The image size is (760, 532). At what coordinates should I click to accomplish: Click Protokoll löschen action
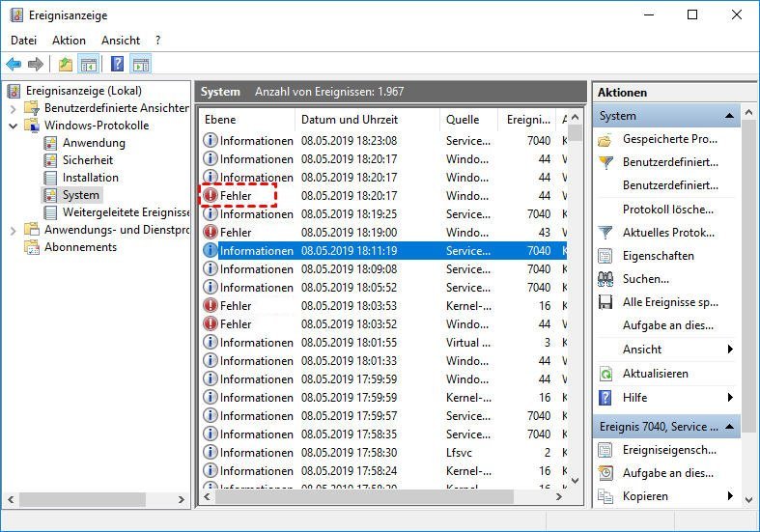[x=668, y=210]
